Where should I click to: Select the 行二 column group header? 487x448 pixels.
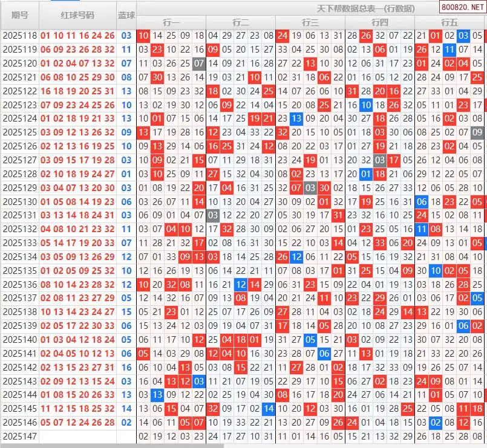[241, 22]
